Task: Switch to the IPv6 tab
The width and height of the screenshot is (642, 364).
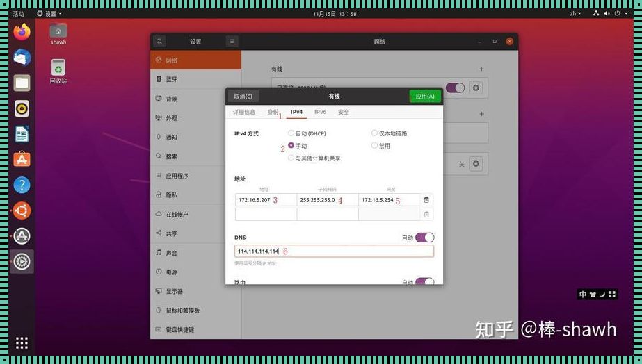Action: pos(320,112)
